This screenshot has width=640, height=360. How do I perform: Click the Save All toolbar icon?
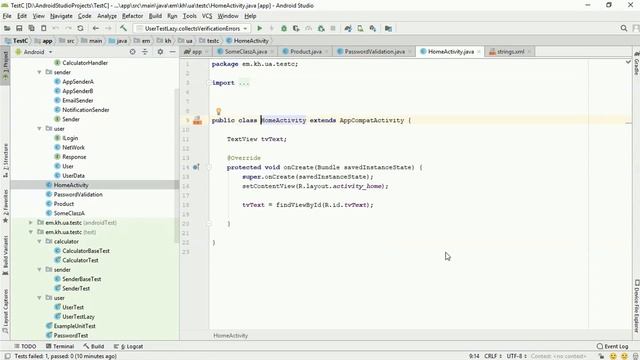(19, 29)
